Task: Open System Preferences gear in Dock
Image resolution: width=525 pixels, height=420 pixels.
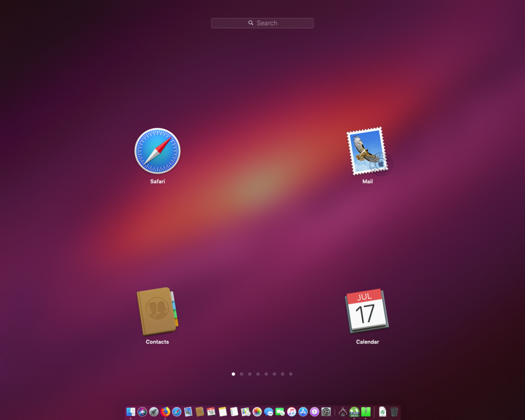Action: tap(326, 412)
